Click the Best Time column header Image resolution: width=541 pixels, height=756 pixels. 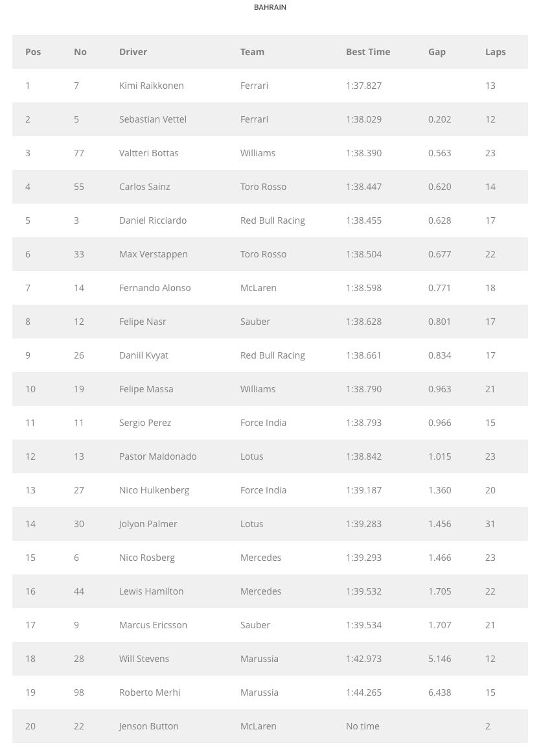tap(367, 52)
